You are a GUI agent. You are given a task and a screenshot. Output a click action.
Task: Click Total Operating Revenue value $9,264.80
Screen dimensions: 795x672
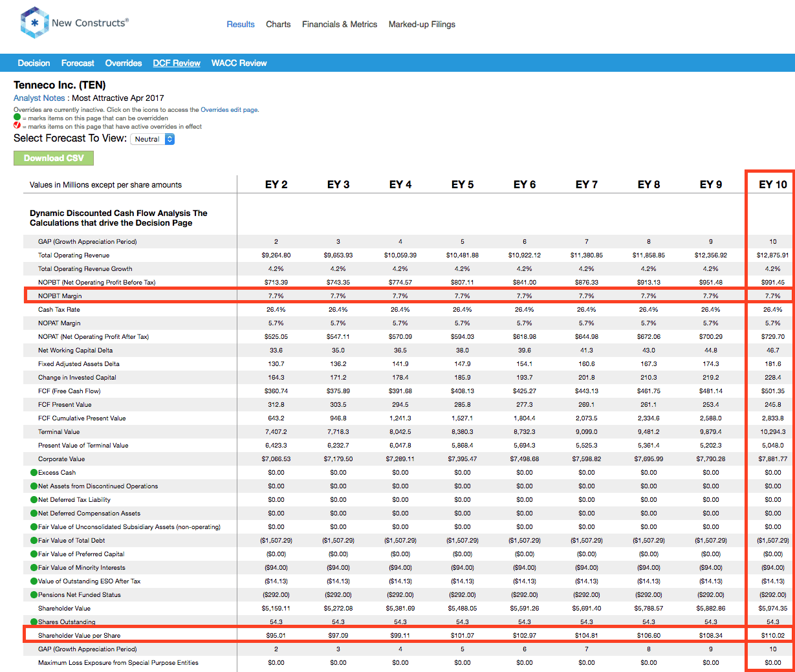point(276,255)
